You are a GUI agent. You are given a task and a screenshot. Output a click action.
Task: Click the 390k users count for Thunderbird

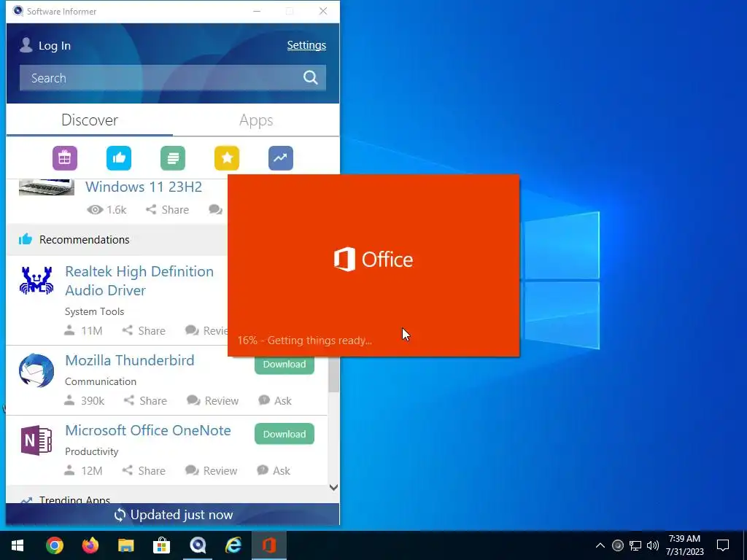[x=85, y=400]
